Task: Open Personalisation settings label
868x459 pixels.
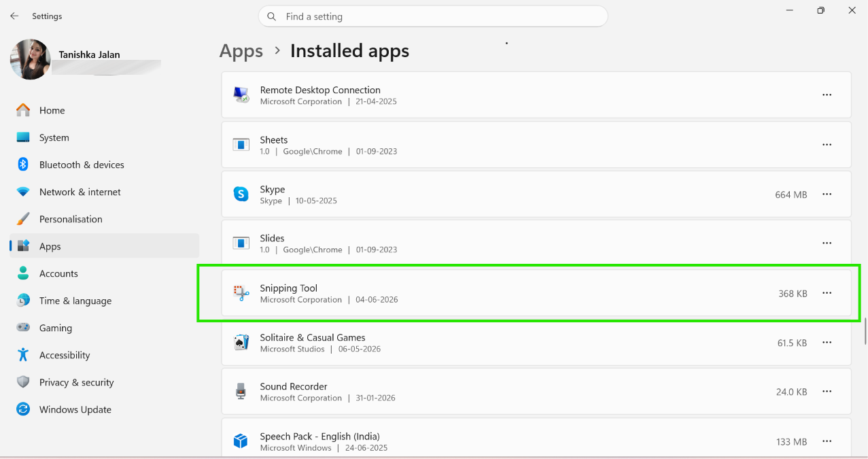Action: [x=71, y=219]
